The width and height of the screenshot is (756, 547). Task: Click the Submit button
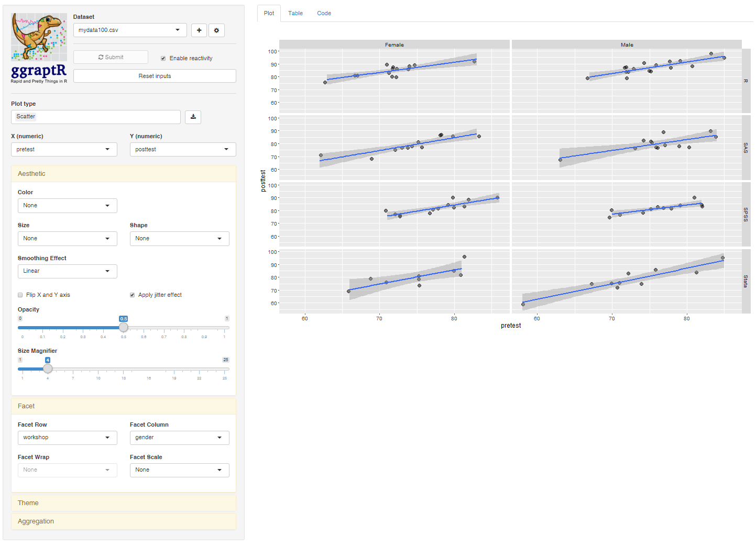coord(111,57)
